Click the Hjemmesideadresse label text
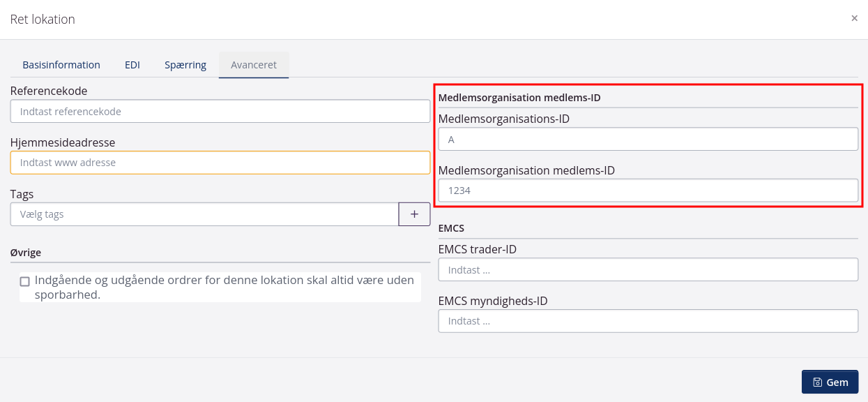The image size is (868, 402). [x=63, y=142]
